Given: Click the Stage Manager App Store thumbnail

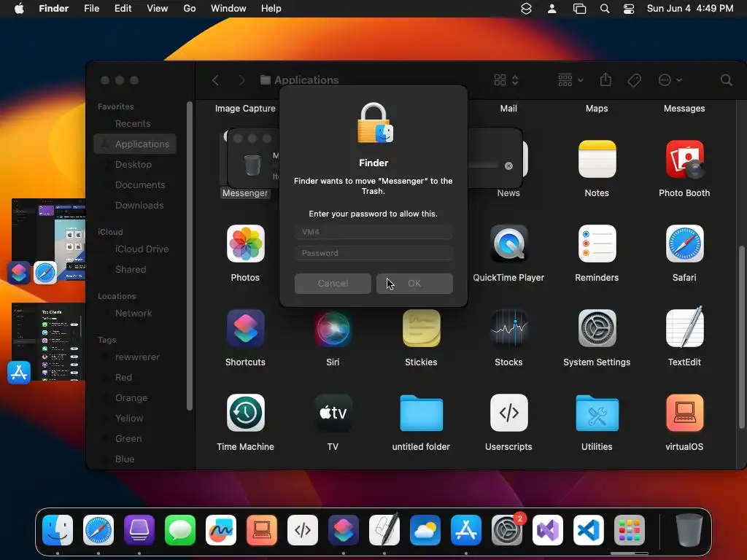Looking at the screenshot, I should coord(48,342).
